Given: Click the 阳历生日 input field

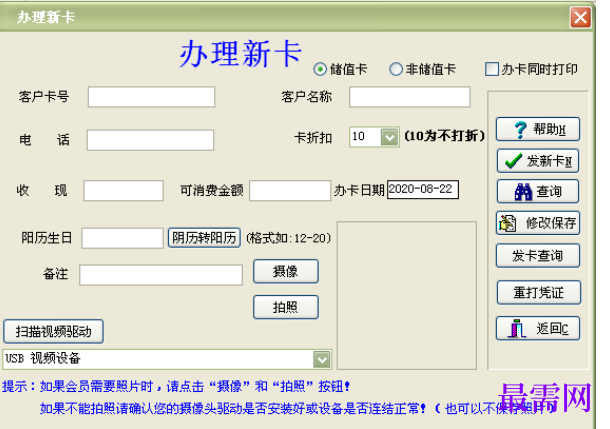Looking at the screenshot, I should coord(122,238).
